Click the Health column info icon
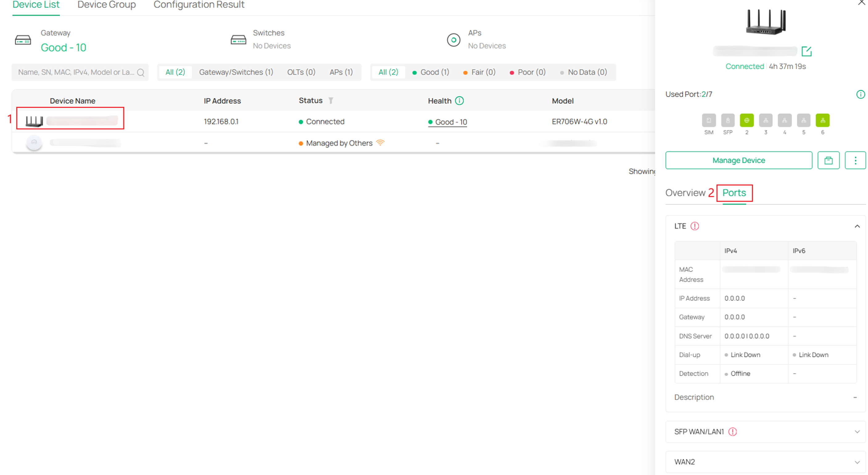 (459, 101)
